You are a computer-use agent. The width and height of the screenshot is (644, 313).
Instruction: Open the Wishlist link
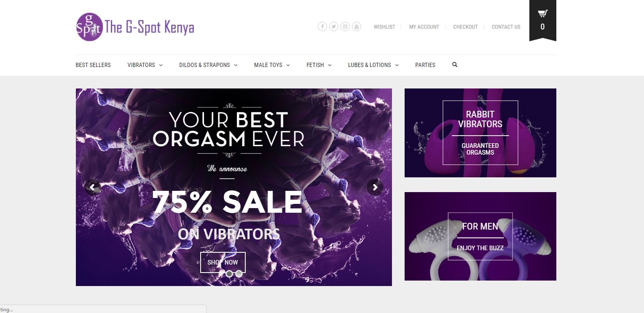tap(384, 27)
